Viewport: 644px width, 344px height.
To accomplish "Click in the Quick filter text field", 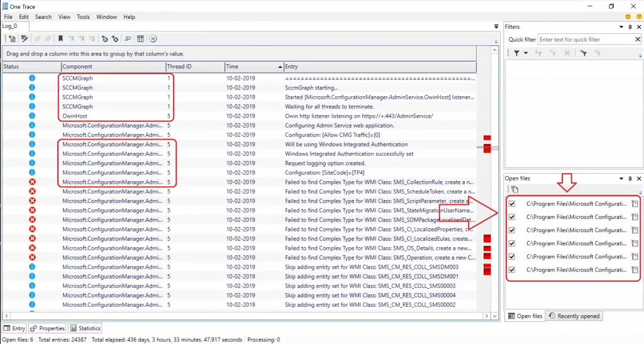I will [x=586, y=40].
